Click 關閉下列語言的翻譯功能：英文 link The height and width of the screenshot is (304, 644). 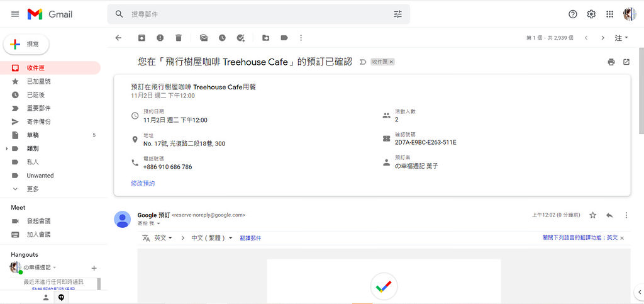point(580,238)
